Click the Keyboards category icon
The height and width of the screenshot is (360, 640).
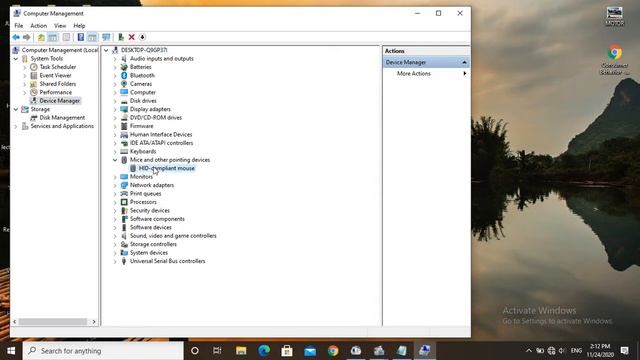coord(124,151)
